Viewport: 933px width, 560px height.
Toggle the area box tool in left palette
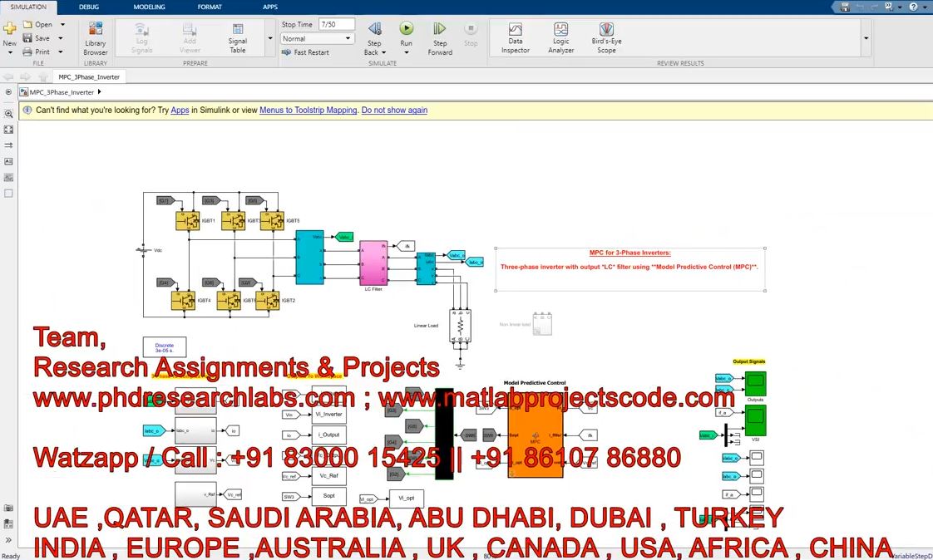point(8,193)
